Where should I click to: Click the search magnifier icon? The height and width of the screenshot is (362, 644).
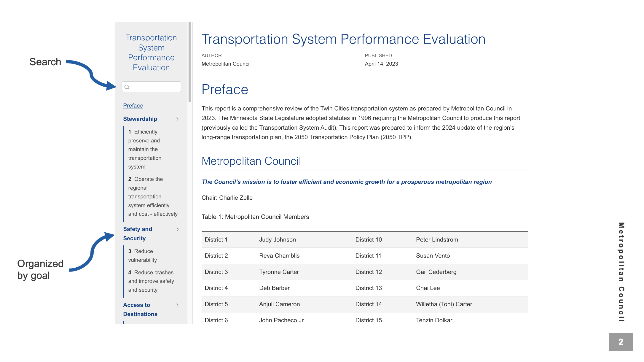pos(127,87)
